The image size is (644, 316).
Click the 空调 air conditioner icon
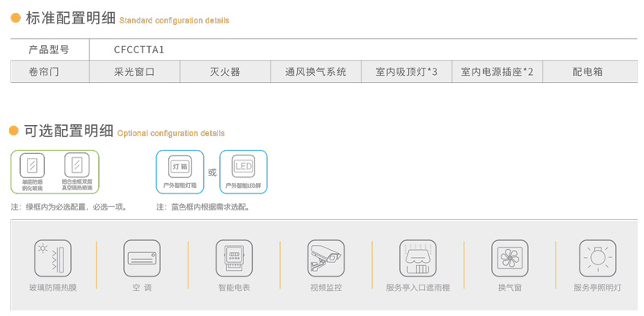(x=142, y=259)
